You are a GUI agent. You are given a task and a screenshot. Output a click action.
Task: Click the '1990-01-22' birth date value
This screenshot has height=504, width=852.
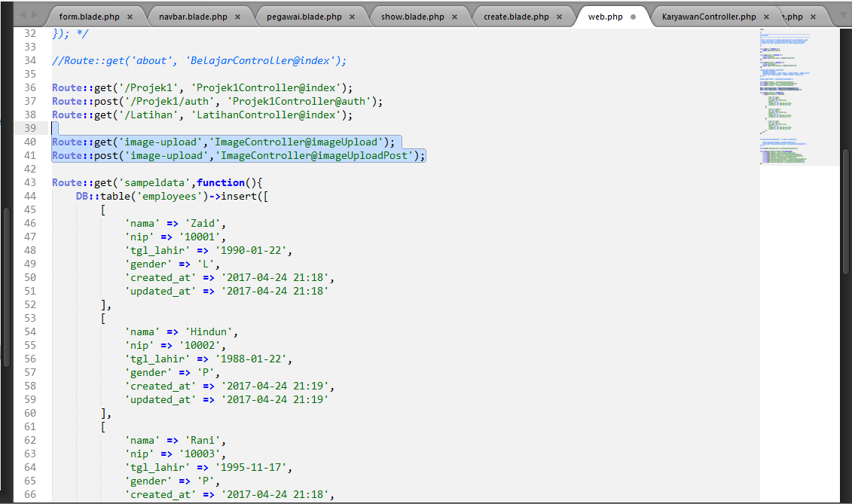[x=251, y=251]
